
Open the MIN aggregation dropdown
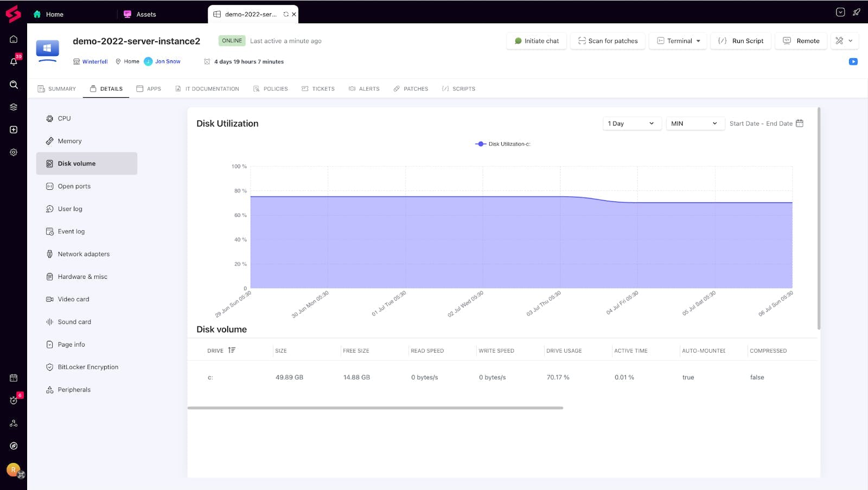(x=695, y=123)
